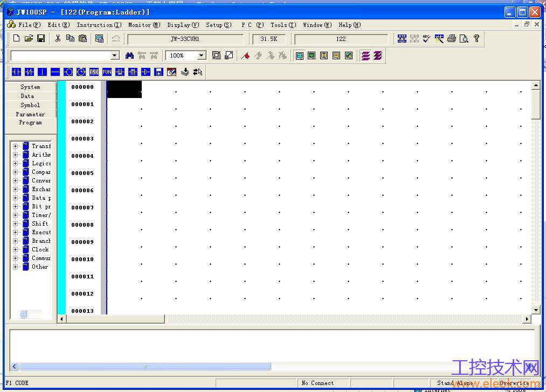Open the zoom percentage dropdown showing 100%

point(201,55)
